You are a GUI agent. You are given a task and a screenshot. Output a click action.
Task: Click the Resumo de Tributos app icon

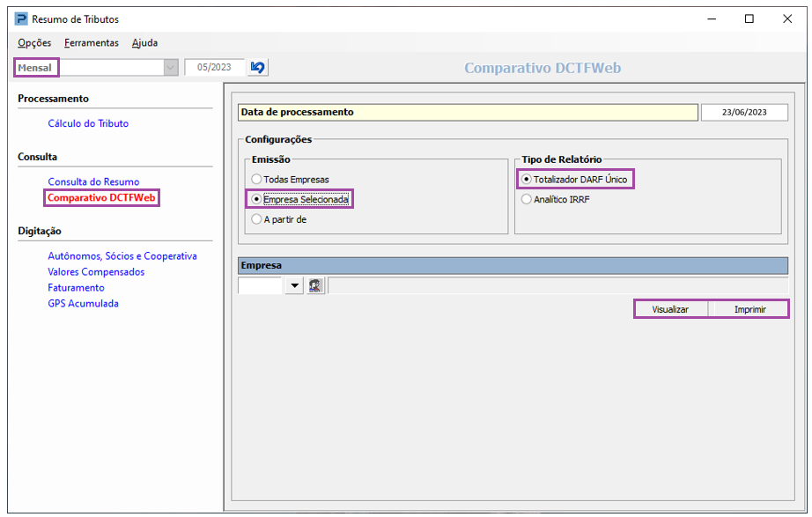(21, 19)
